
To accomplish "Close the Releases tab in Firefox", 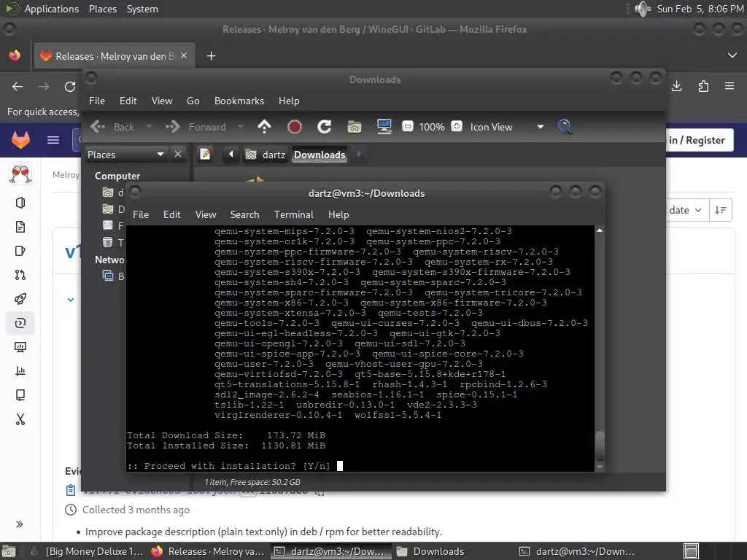I will pos(184,55).
